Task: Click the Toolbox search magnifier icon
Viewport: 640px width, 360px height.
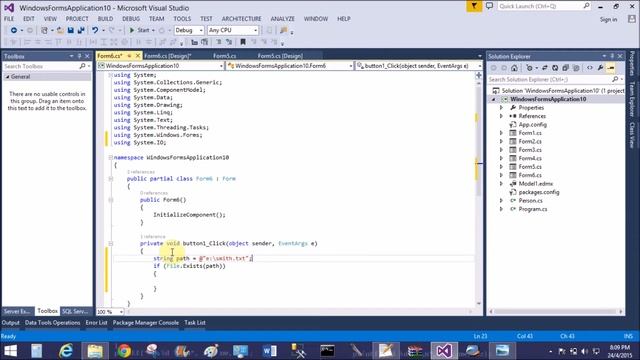Action: coord(82,66)
